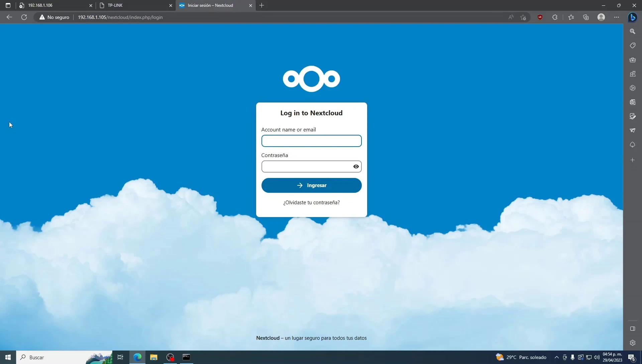Open the ¿Olvidaste tu contraseña? link

311,202
